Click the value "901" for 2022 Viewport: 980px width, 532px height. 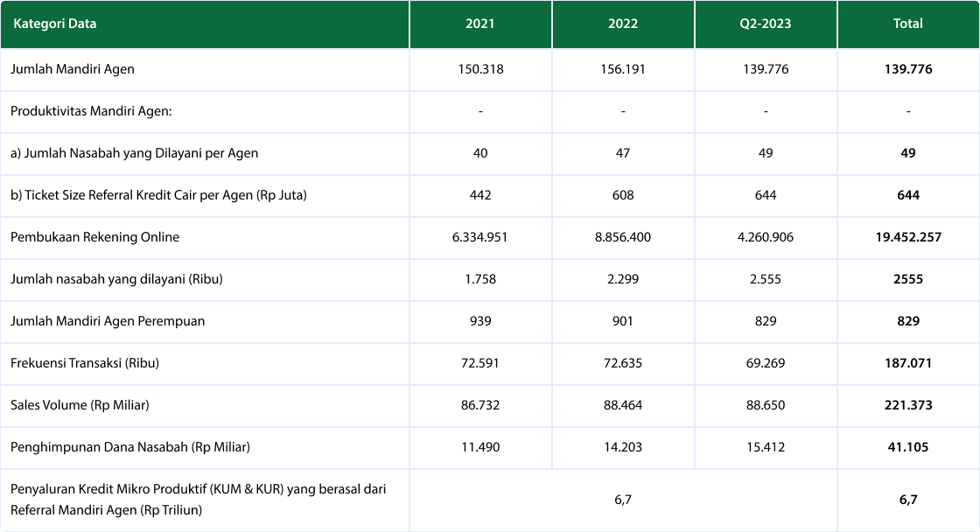point(623,321)
